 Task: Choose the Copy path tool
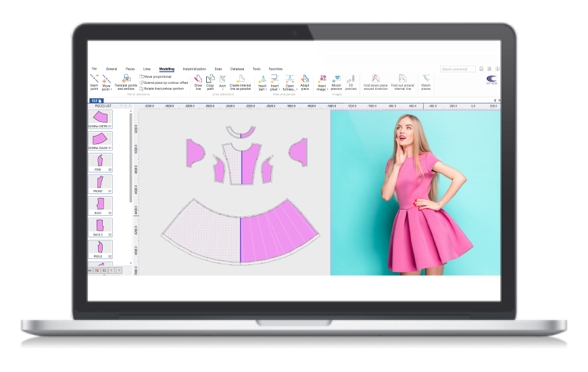click(210, 80)
